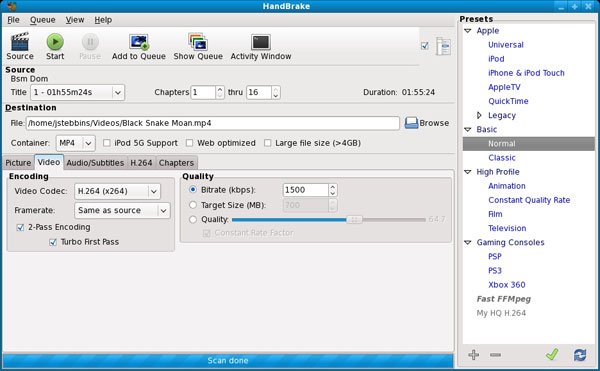
Task: Collapse the Basic presets group
Action: tap(468, 129)
